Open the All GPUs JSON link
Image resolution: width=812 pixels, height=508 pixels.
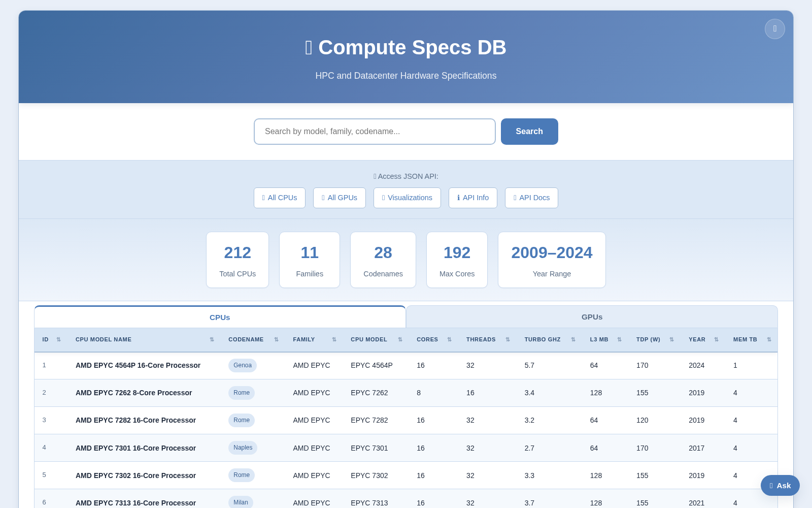pos(340,198)
